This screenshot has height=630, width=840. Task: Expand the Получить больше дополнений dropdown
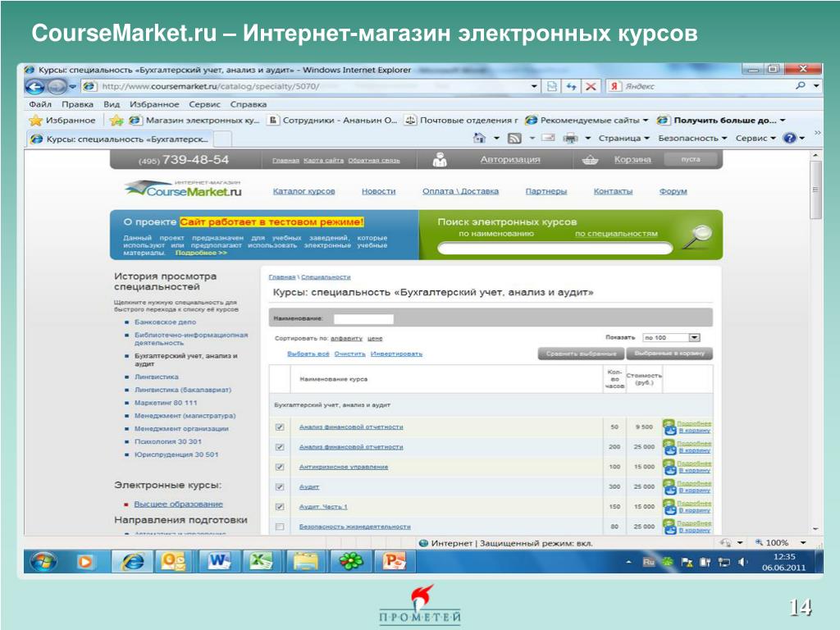coord(783,121)
